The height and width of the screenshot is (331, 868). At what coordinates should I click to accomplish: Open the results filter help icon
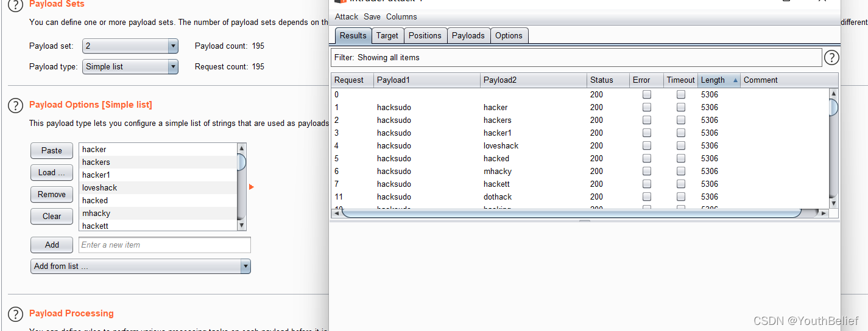pos(831,58)
